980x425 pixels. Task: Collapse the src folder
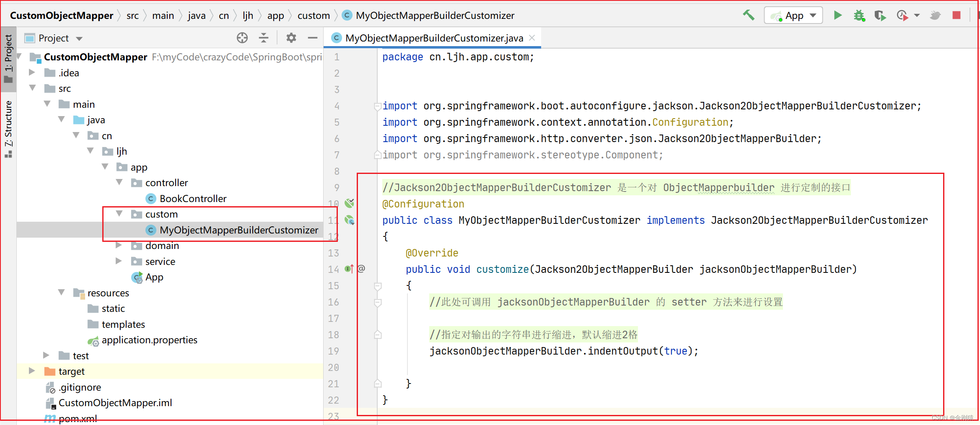click(x=32, y=88)
